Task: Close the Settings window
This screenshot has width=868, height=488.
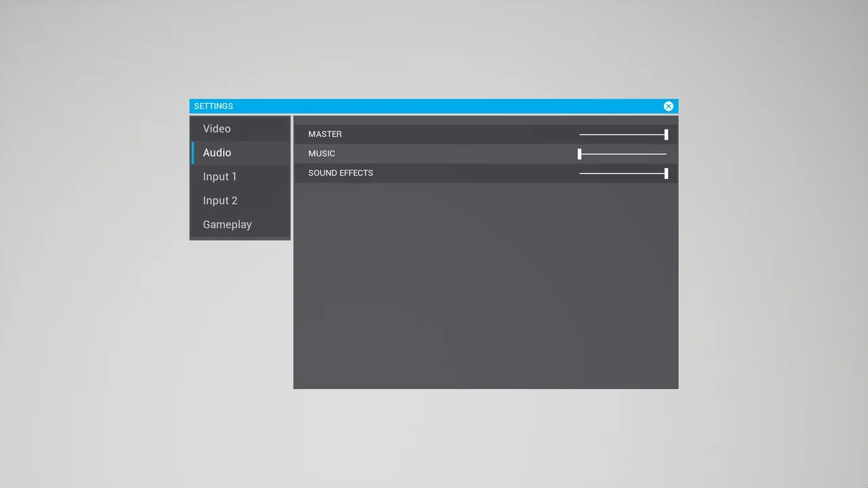Action: pos(668,106)
